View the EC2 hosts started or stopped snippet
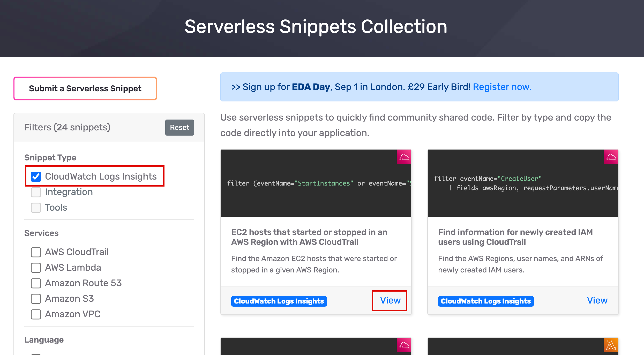 click(x=390, y=300)
